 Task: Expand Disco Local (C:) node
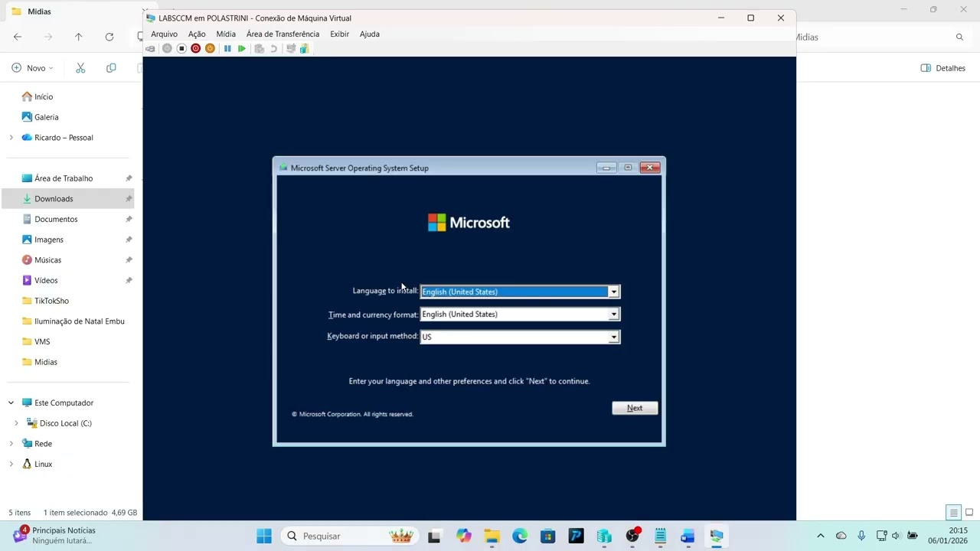click(16, 423)
